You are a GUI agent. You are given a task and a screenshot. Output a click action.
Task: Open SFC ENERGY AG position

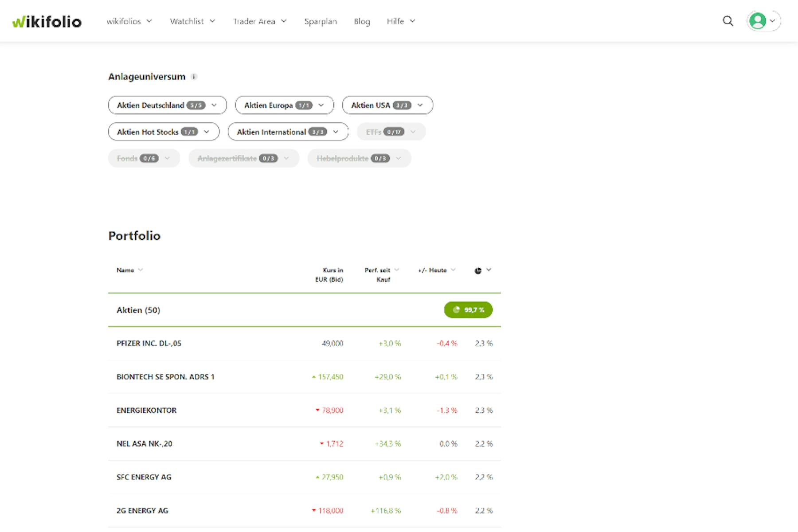(144, 477)
